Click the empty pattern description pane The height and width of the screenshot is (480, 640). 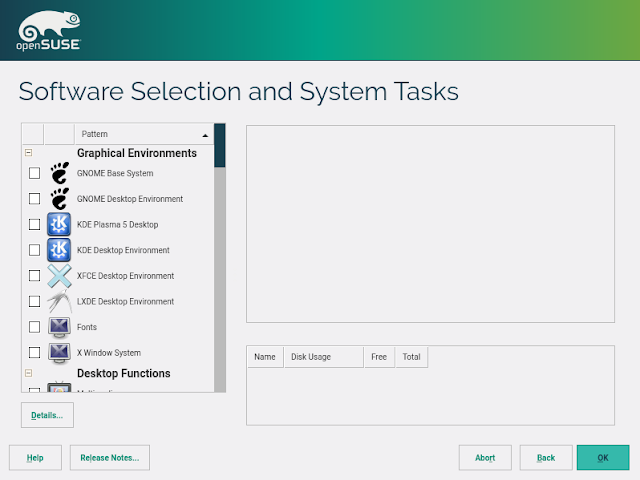click(x=430, y=224)
